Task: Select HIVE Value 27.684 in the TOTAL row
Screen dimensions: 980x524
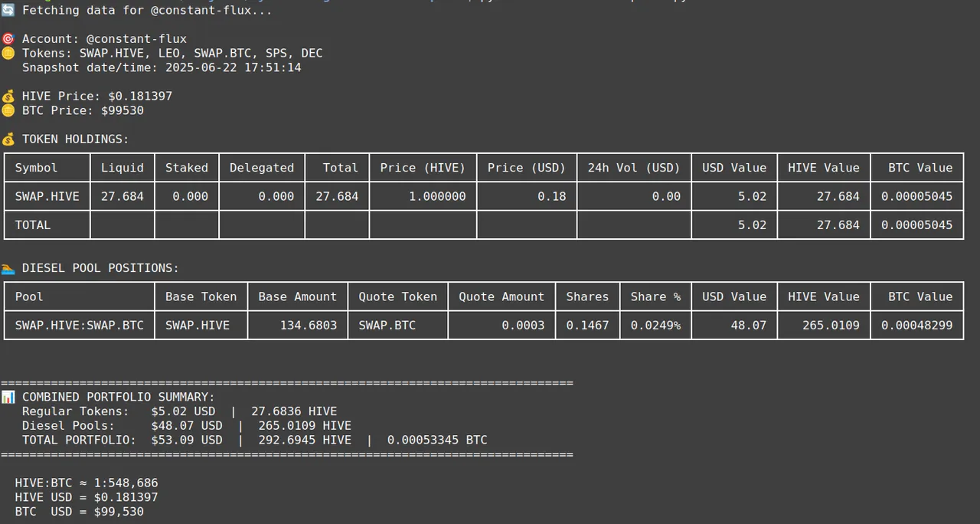Action: pos(838,225)
